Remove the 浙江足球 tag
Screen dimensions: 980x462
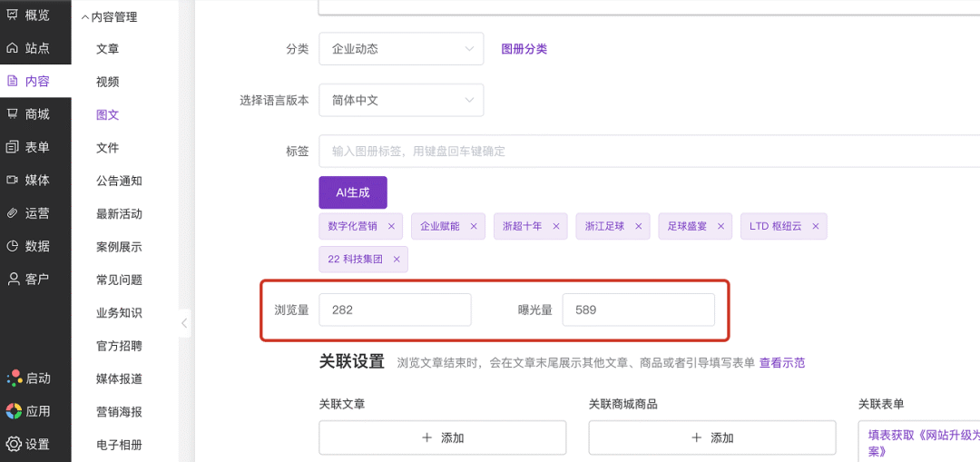pyautogui.click(x=639, y=226)
